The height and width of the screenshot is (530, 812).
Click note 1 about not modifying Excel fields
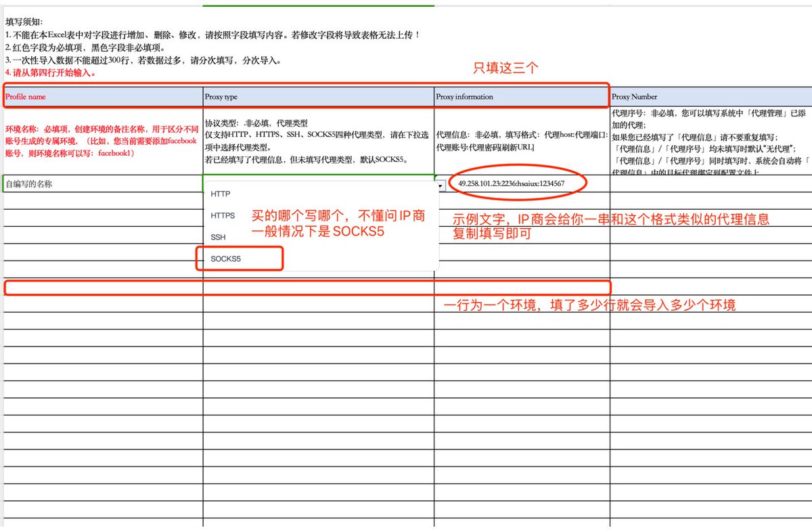pyautogui.click(x=213, y=35)
